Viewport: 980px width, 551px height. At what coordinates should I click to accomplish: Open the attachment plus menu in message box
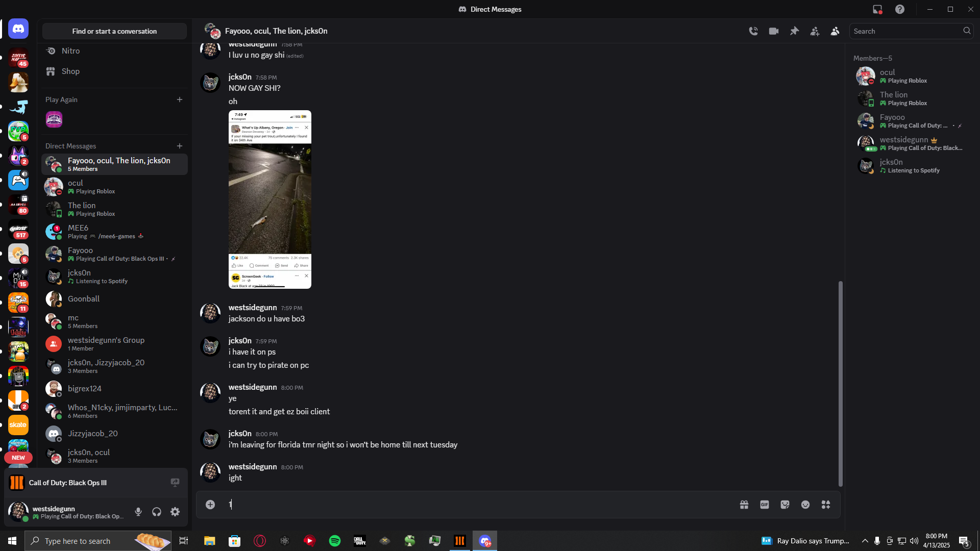[210, 505]
